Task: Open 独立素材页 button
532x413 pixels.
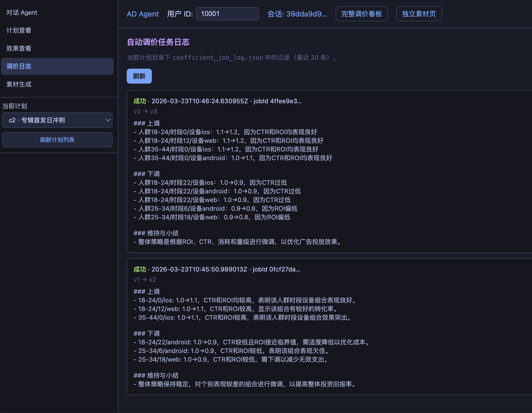Action: [419, 14]
